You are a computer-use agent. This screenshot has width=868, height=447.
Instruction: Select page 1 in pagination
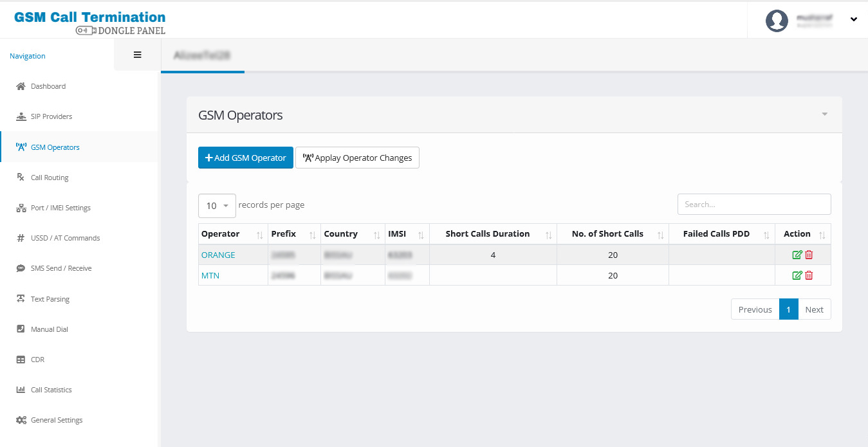[x=789, y=309]
